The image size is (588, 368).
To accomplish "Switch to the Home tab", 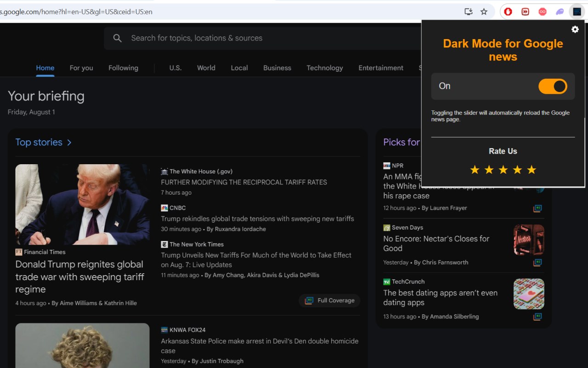I will point(45,68).
